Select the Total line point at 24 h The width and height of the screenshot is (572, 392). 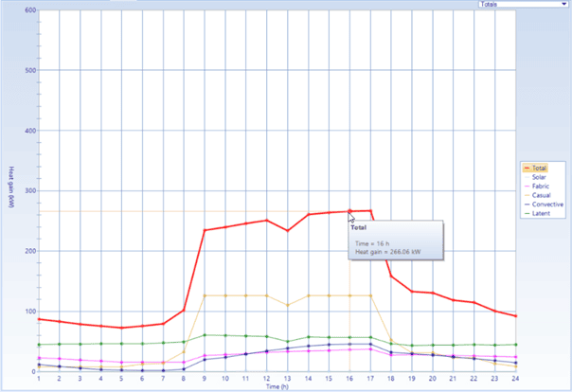point(515,316)
